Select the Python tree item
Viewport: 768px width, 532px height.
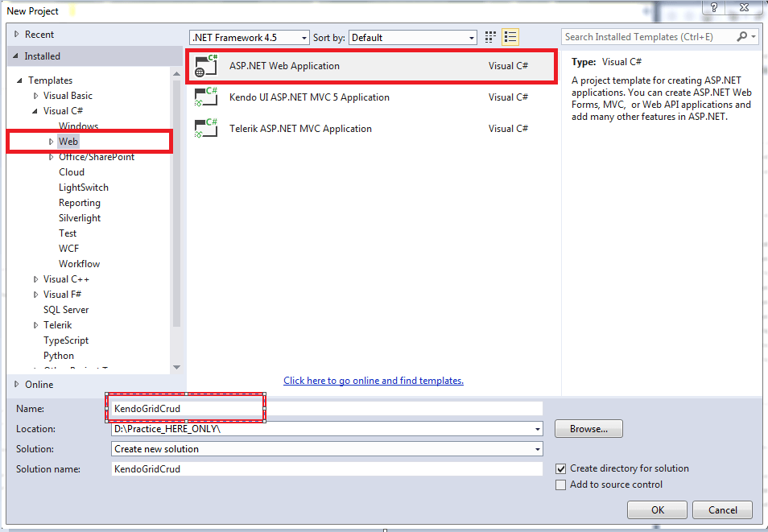[x=59, y=356]
